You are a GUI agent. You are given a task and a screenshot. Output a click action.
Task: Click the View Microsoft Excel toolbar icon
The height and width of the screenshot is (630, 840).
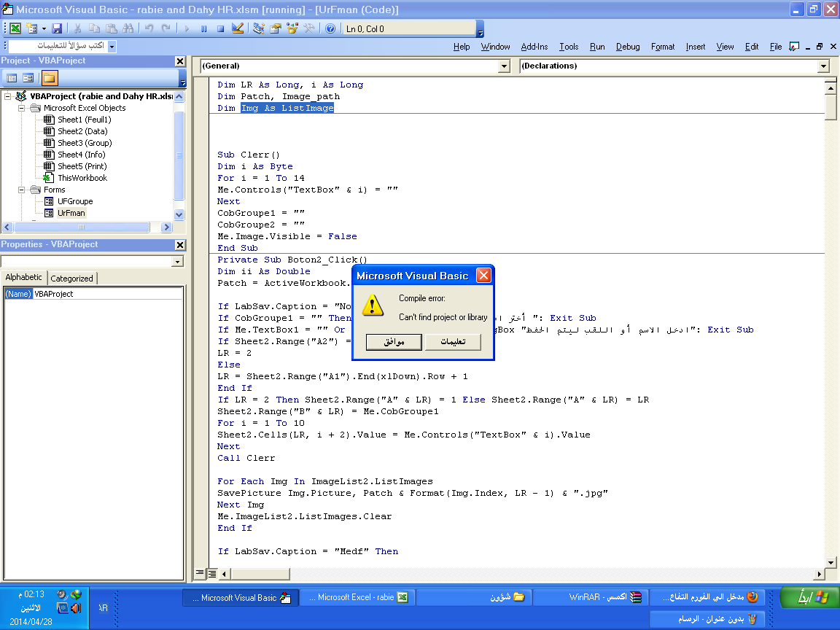point(15,28)
